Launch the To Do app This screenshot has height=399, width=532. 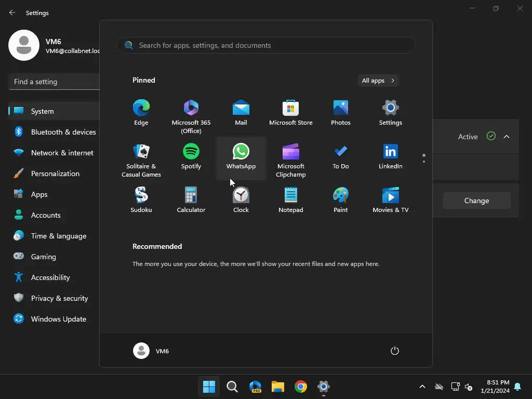tap(341, 157)
